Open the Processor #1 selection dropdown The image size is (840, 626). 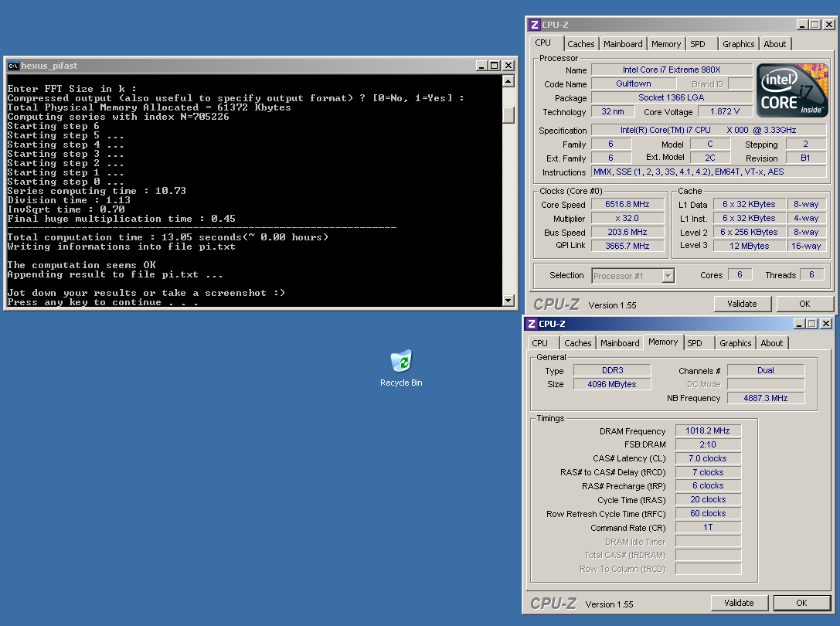(x=668, y=275)
